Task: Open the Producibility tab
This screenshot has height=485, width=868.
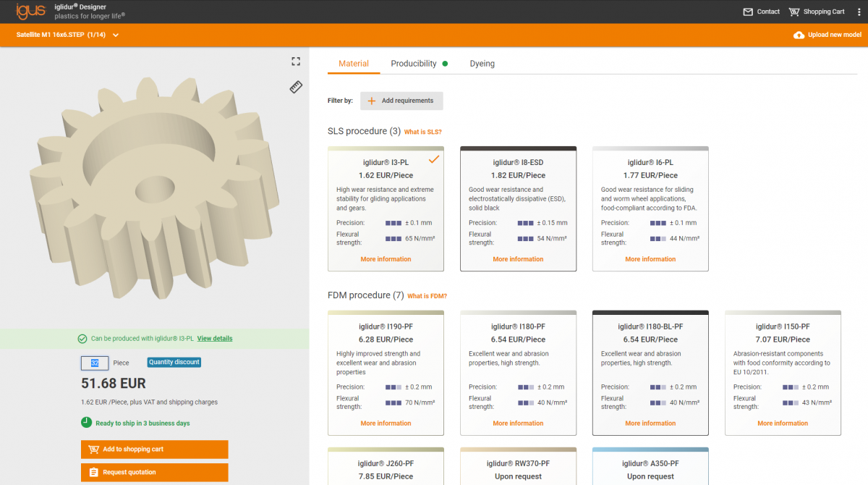Action: coord(420,64)
